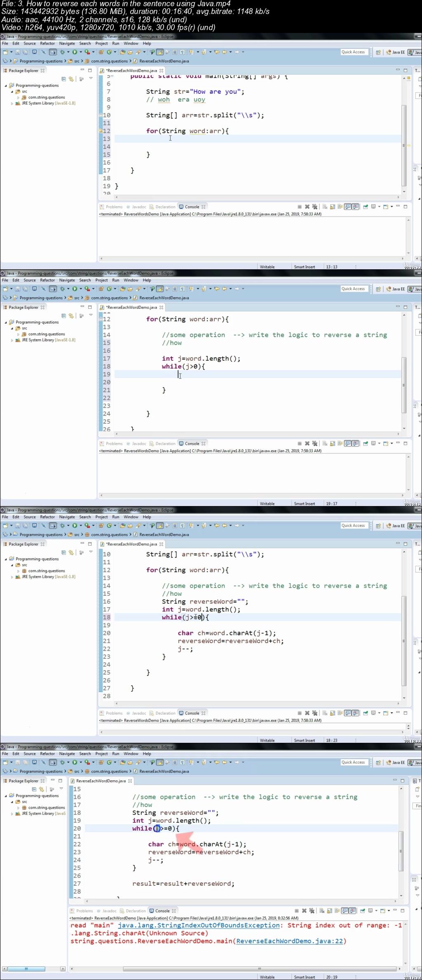Click the New Java Package icon in the second frame's toolbar
Screen dimensions: 422x980
point(101,289)
